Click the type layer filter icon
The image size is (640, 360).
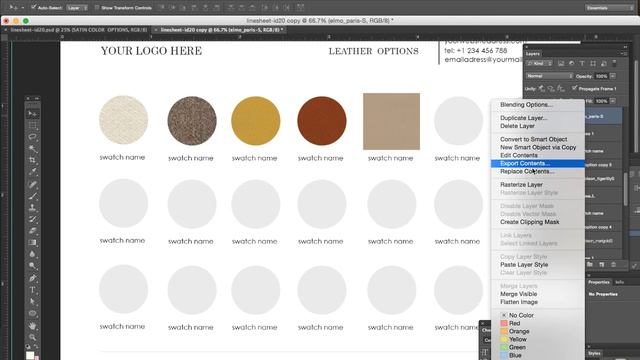pyautogui.click(x=582, y=64)
